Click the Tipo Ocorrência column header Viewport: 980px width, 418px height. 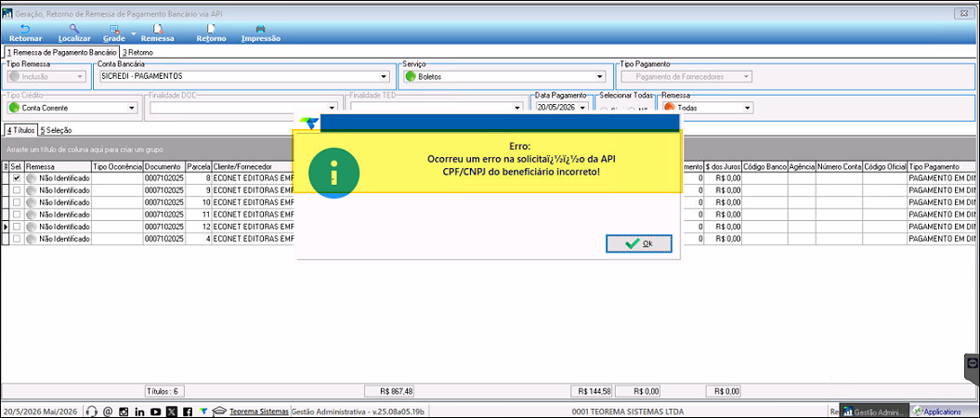click(x=117, y=167)
